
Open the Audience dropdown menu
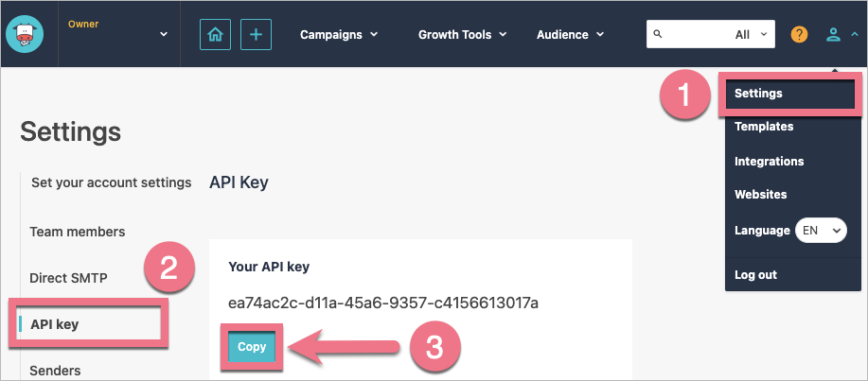click(x=570, y=35)
